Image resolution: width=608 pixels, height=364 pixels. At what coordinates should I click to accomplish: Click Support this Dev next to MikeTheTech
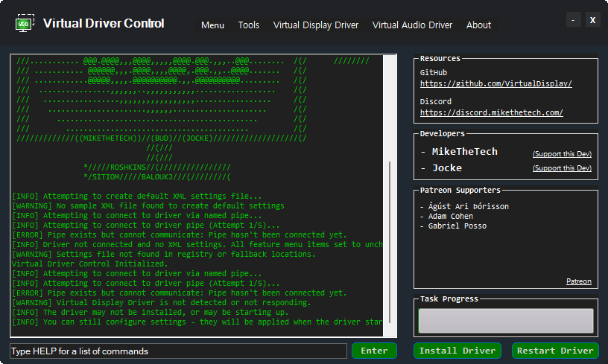(562, 154)
